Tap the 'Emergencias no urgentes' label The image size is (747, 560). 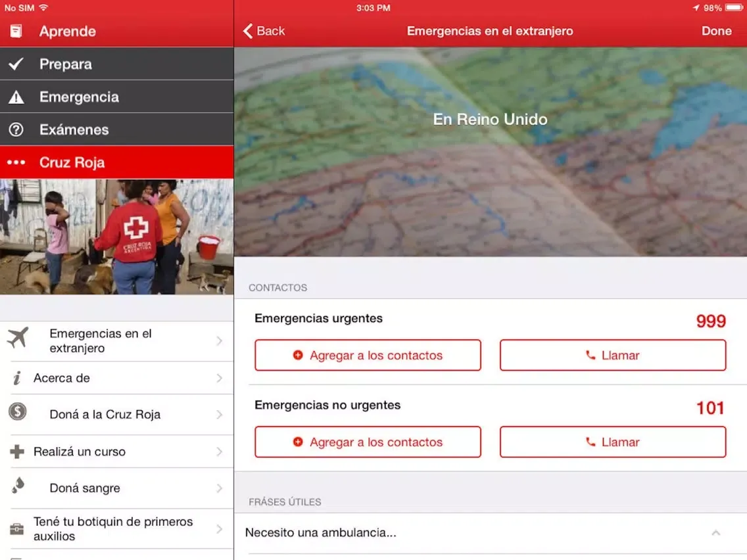click(327, 405)
